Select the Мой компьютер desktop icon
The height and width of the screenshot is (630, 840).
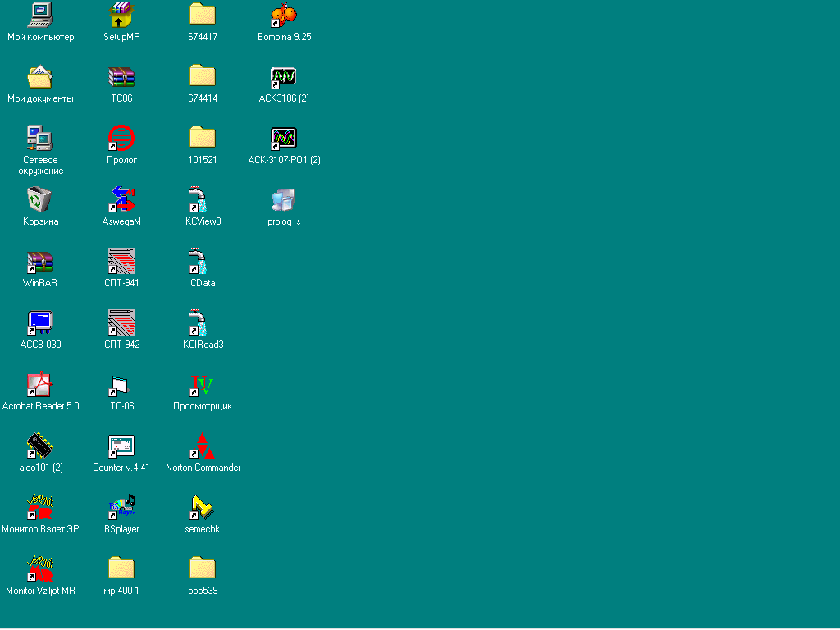point(40,15)
